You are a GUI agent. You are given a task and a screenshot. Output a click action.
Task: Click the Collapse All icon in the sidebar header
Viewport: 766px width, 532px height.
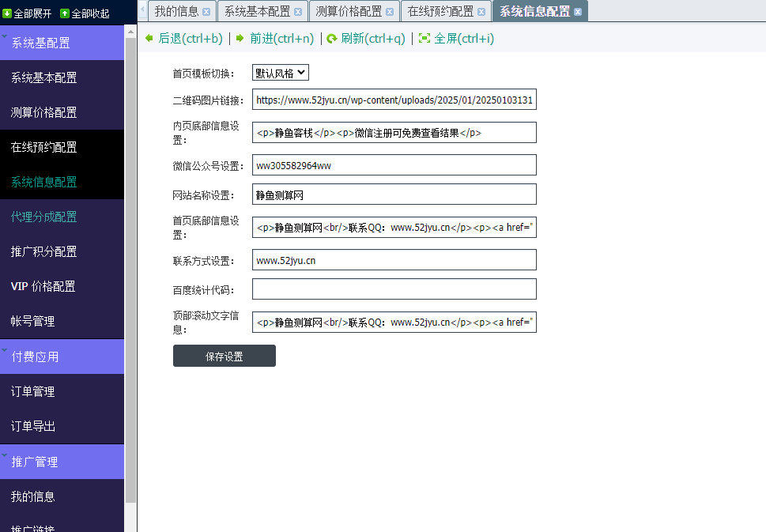pyautogui.click(x=65, y=13)
